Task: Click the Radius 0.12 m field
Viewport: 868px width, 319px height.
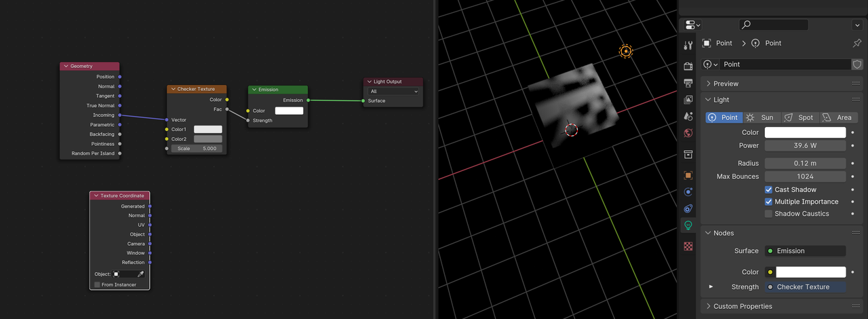Action: click(x=805, y=164)
